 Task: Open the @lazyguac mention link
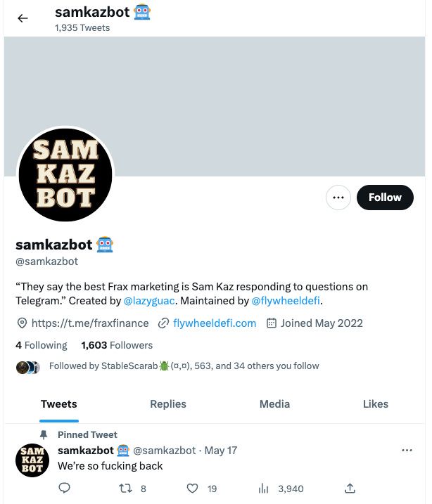click(x=149, y=301)
